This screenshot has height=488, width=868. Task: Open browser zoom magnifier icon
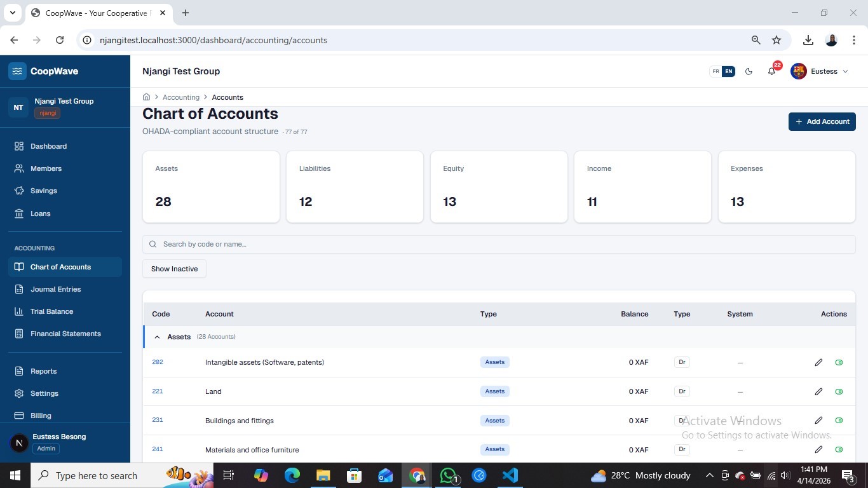point(756,40)
